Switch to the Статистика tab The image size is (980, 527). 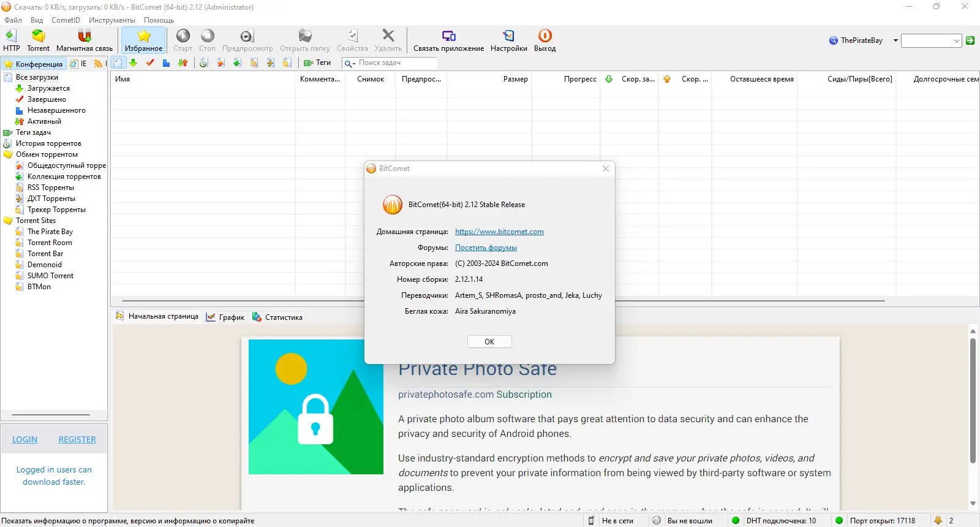pyautogui.click(x=277, y=317)
